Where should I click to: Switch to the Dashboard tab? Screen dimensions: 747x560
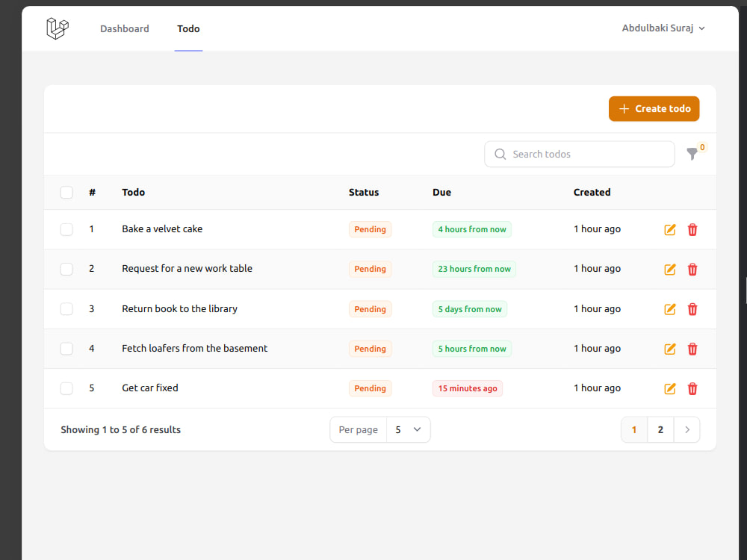(124, 28)
